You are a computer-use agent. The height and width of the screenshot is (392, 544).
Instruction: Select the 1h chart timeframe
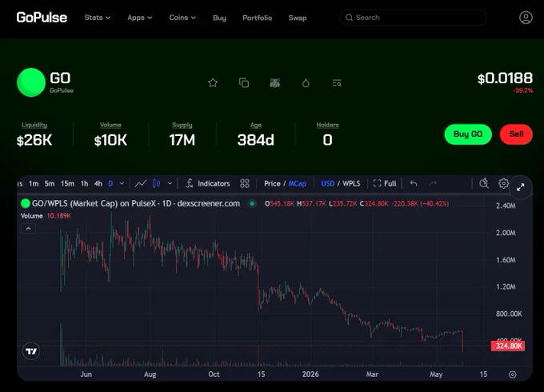[x=84, y=183]
